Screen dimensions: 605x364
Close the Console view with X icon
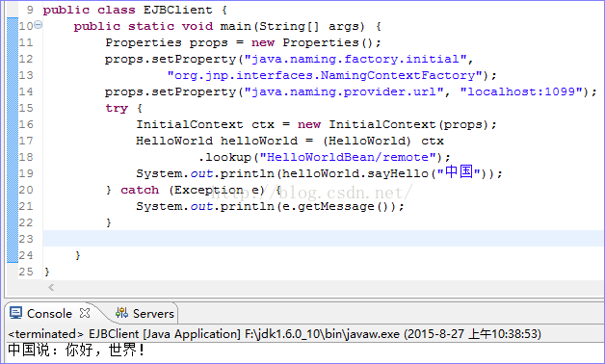(85, 313)
